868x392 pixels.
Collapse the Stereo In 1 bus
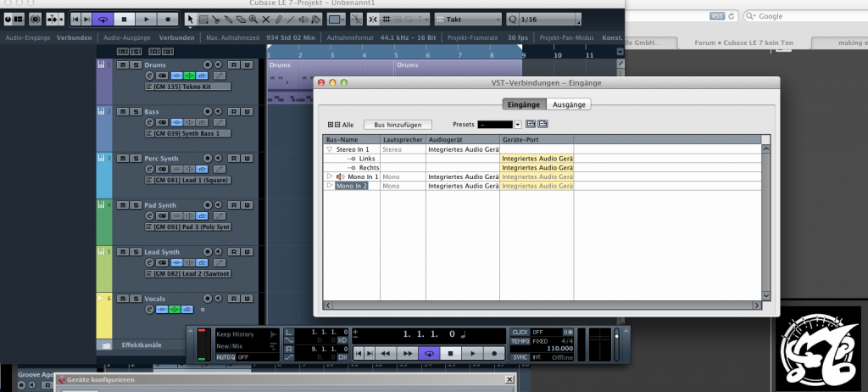(x=330, y=149)
